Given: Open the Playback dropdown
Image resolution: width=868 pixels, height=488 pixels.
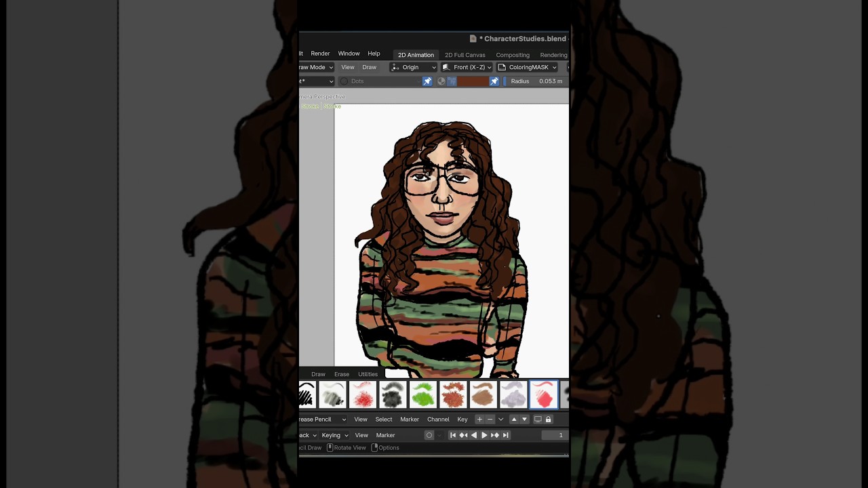Looking at the screenshot, I should (308, 435).
